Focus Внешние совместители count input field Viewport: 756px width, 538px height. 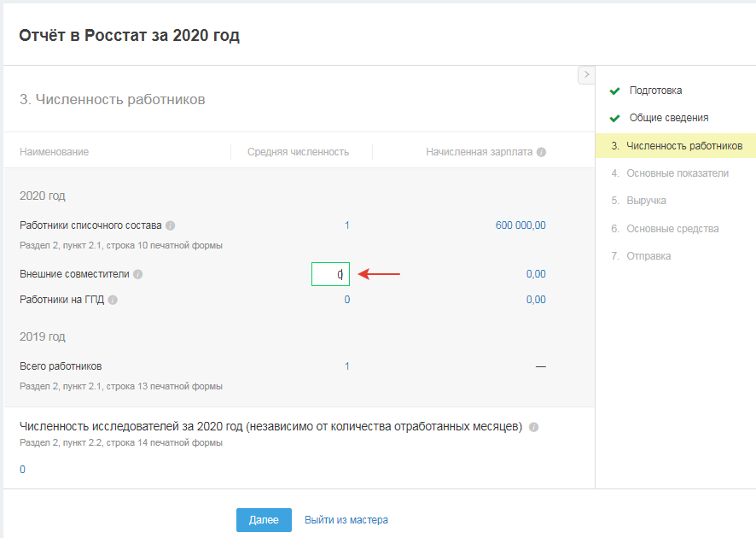pyautogui.click(x=330, y=274)
